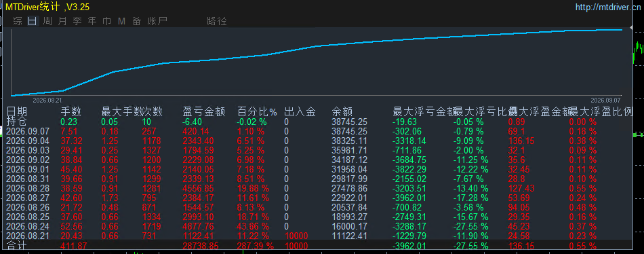
Task: Click trade count 1719
Action: (x=152, y=226)
